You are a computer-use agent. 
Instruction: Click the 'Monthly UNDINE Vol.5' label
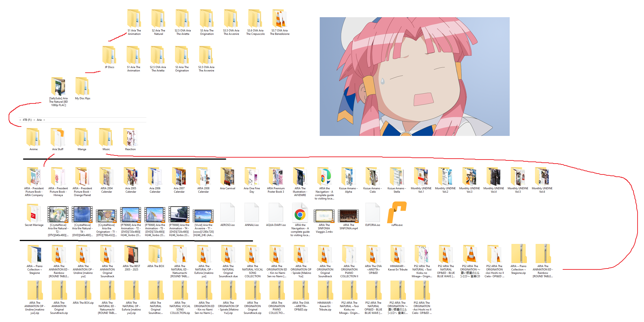tap(518, 190)
